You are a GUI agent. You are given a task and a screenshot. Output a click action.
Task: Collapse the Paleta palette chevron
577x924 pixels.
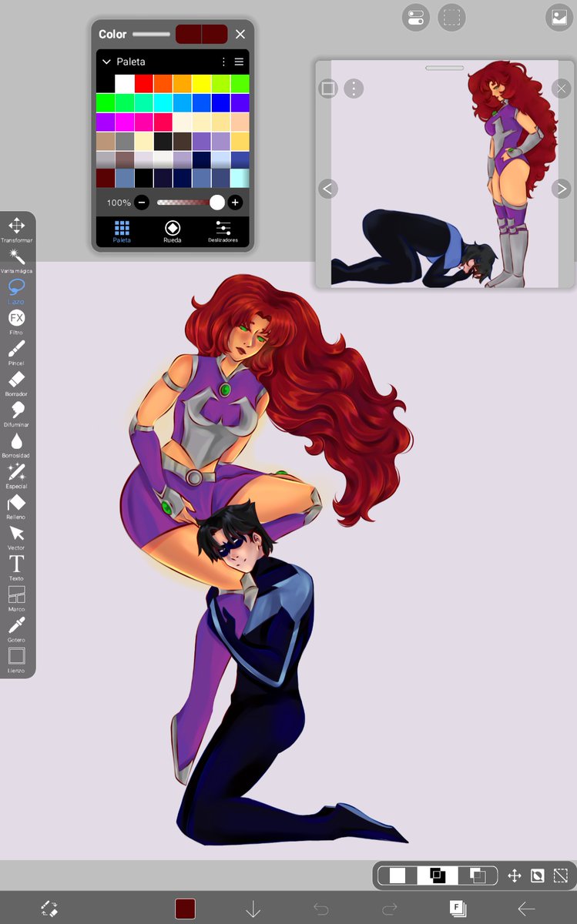tap(107, 62)
